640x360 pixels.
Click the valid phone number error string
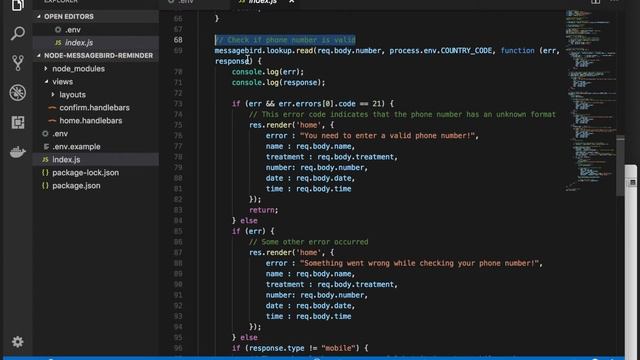pos(387,136)
